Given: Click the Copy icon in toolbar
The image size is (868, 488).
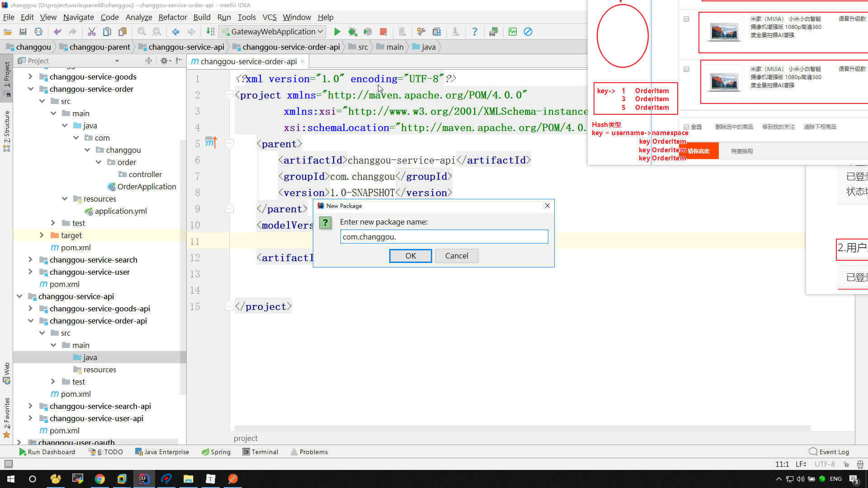Looking at the screenshot, I should [107, 32].
